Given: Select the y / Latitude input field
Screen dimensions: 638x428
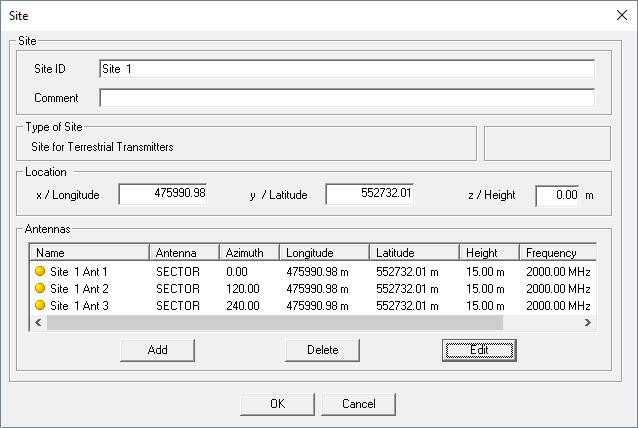Looking at the screenshot, I should (x=369, y=194).
